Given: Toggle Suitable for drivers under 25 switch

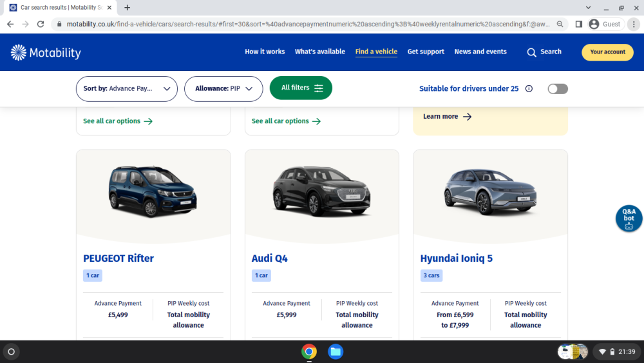Looking at the screenshot, I should click(557, 89).
